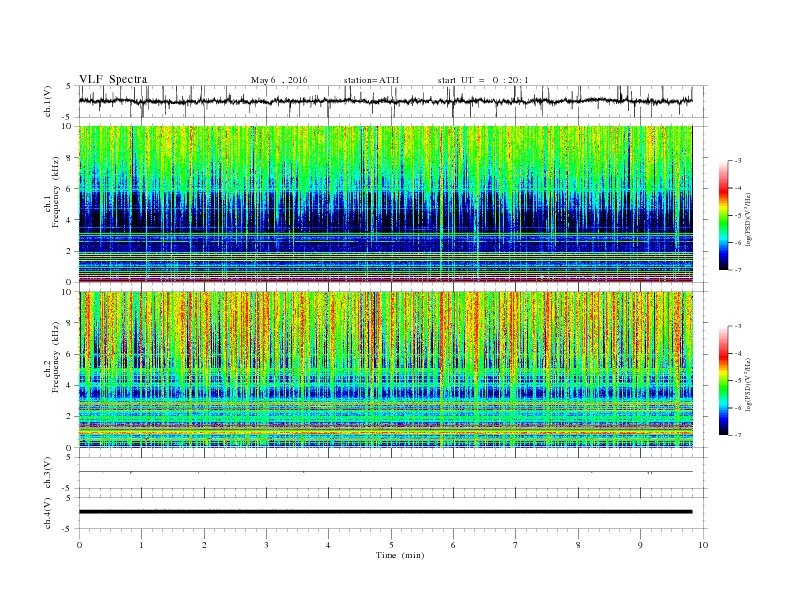This screenshot has height=612, width=792.
Task: Click the '5' tick on time axis
Action: tap(391, 545)
